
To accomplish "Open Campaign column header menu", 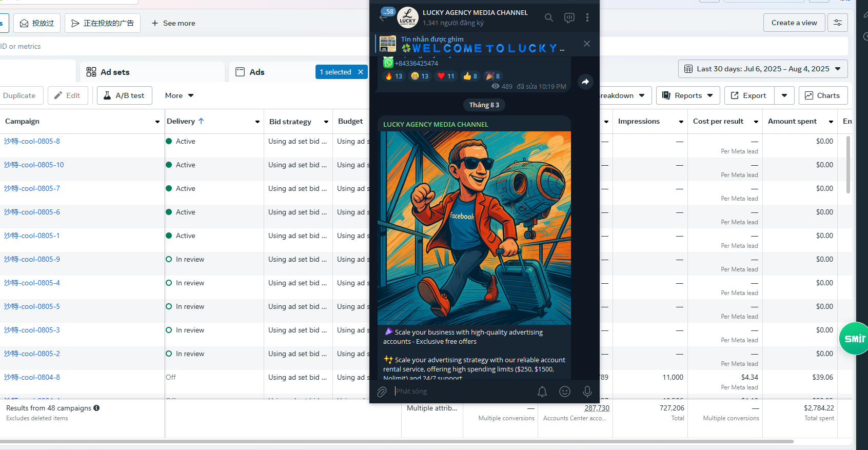I will (x=157, y=122).
